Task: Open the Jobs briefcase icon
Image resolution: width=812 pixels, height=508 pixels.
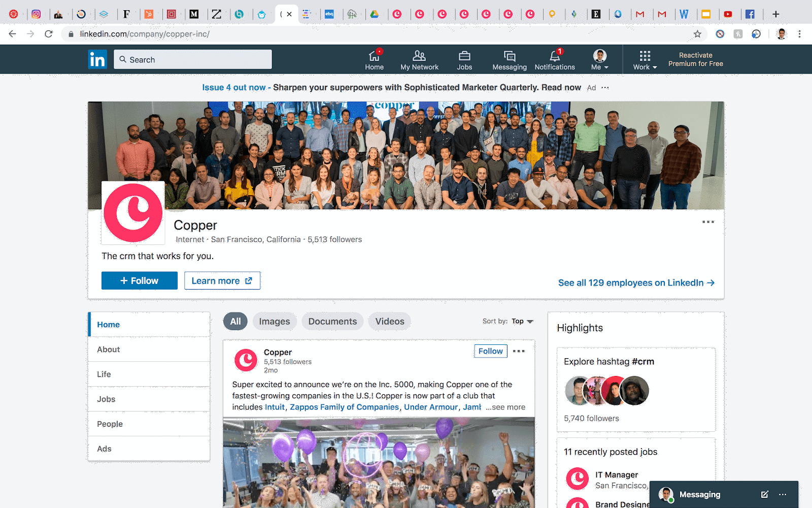Action: [x=464, y=60]
